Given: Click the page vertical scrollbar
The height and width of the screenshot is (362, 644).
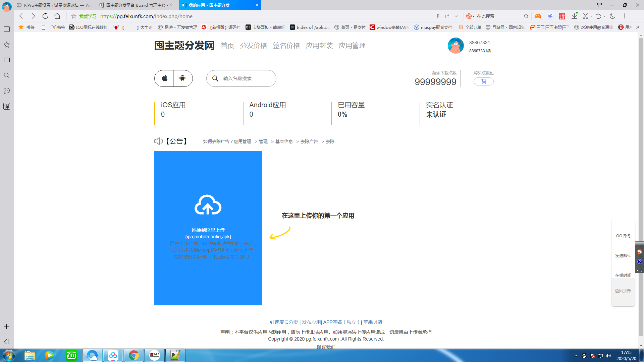Looking at the screenshot, I should click(641, 188).
